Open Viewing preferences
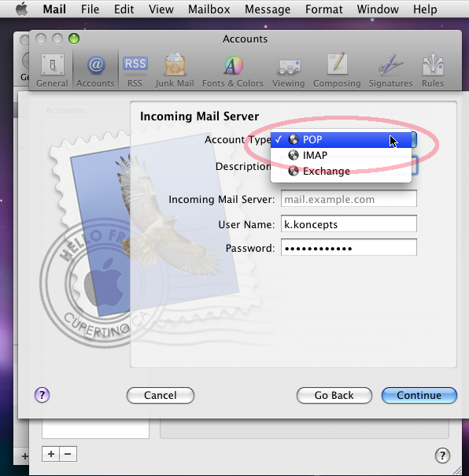Image resolution: width=469 pixels, height=476 pixels. [288, 71]
